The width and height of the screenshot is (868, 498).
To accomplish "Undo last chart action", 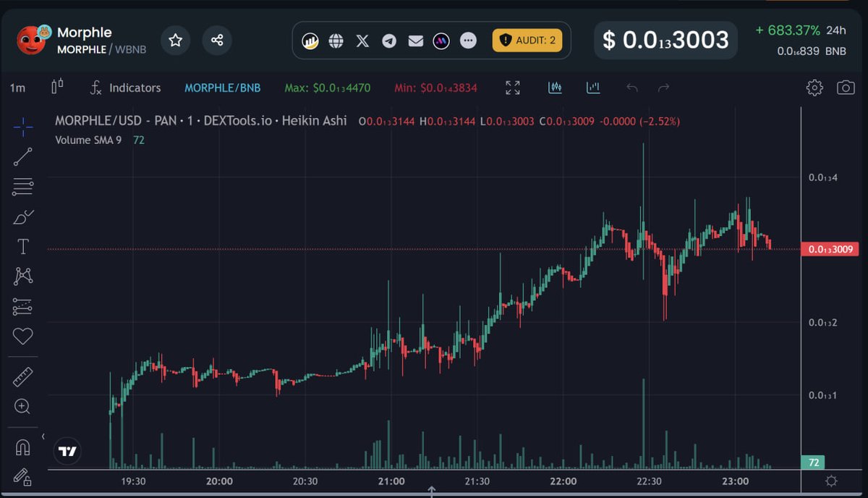I will (632, 88).
